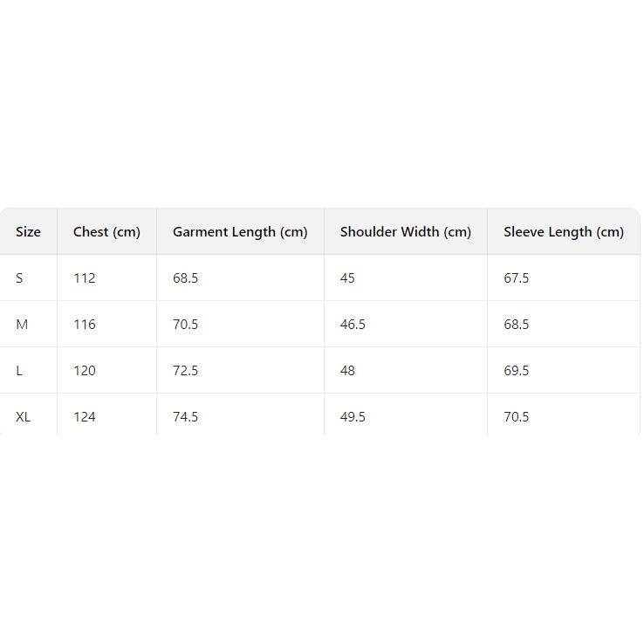The height and width of the screenshot is (644, 644).
Task: Click chest value 120 for size L
Action: (x=85, y=371)
